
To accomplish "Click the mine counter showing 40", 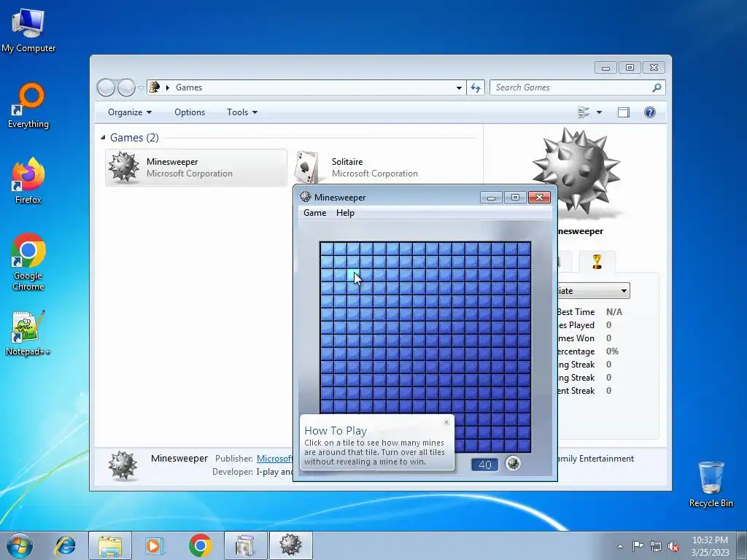I will coord(484,464).
